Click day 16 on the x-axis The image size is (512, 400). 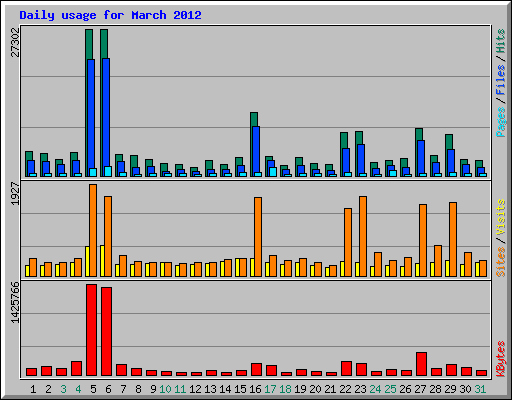click(x=255, y=389)
